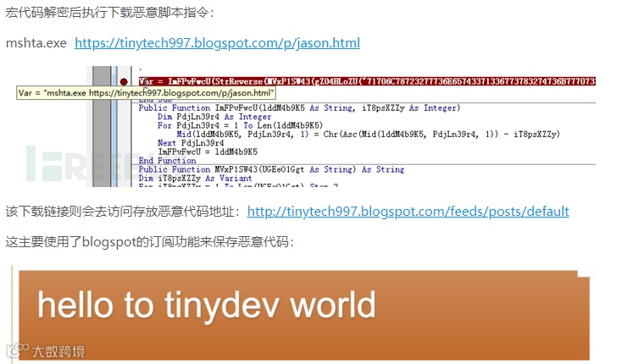Click the '宏代码解密后执行下载恶意脚本指令' heading text
The image size is (644, 364).
coord(109,13)
